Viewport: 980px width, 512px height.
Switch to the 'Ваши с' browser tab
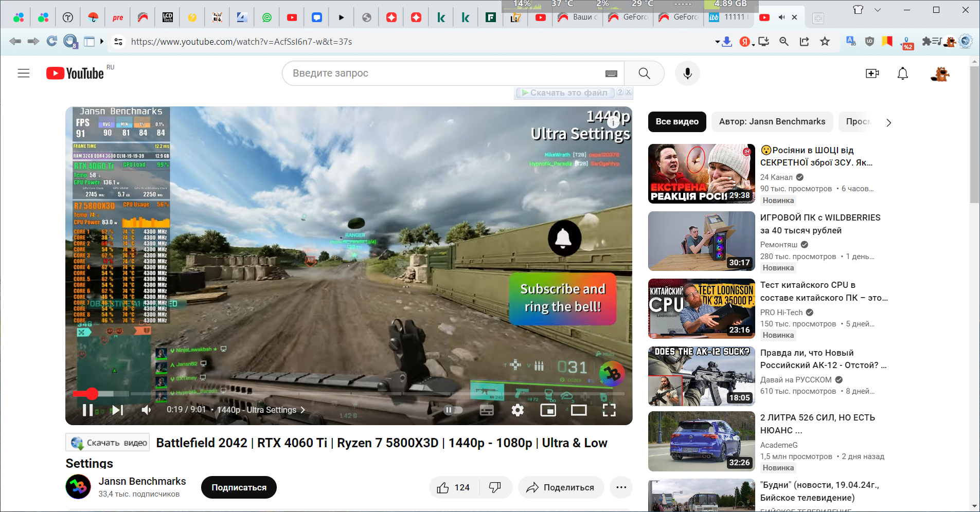pos(577,17)
